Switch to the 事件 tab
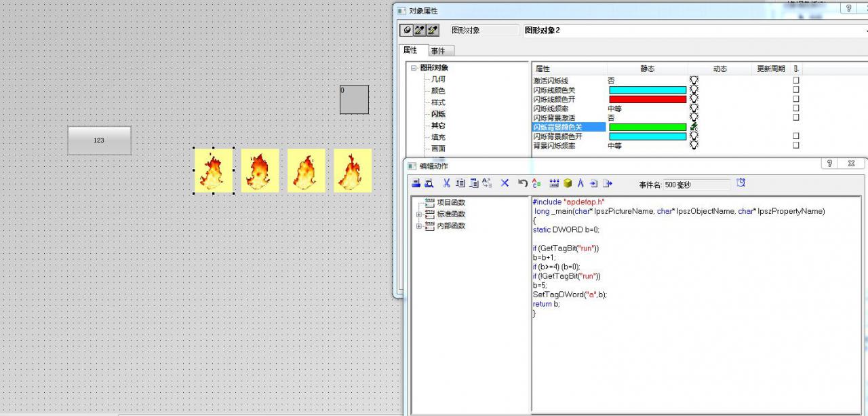The height and width of the screenshot is (416, 868). [x=438, y=51]
